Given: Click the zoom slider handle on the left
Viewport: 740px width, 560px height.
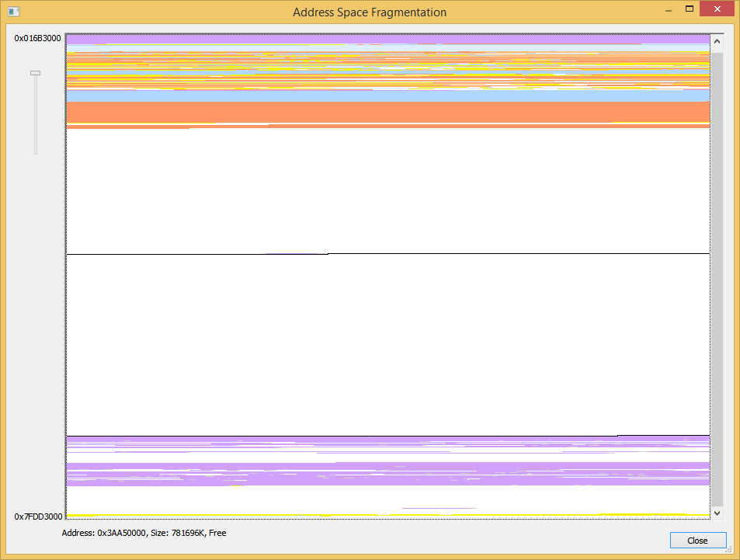Looking at the screenshot, I should pyautogui.click(x=35, y=73).
